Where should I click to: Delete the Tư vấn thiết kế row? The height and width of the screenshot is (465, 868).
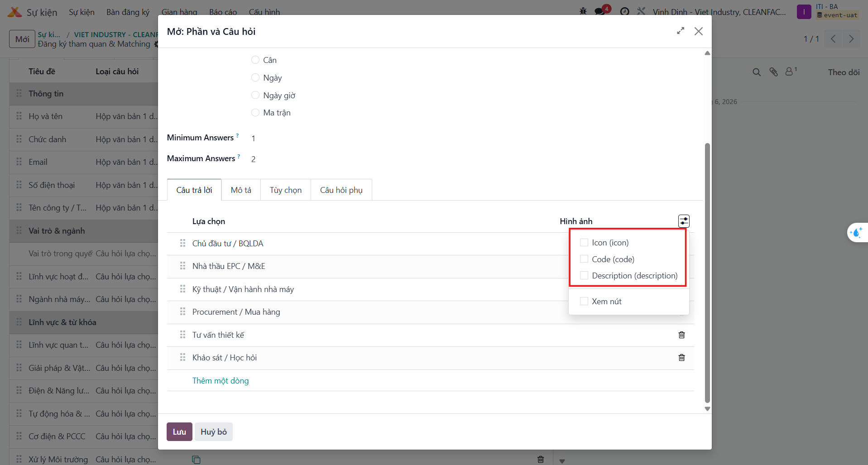(681, 335)
